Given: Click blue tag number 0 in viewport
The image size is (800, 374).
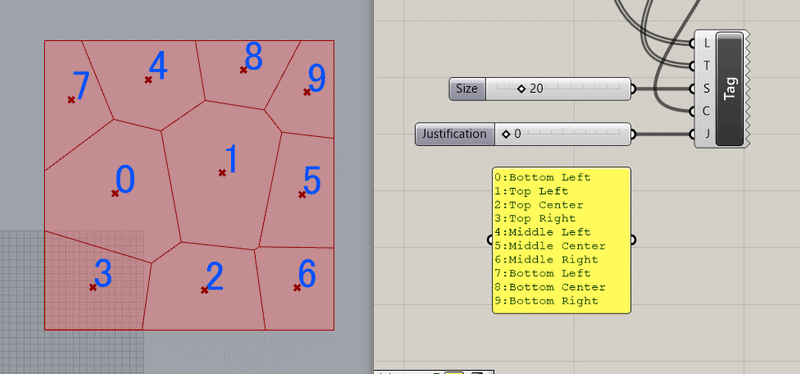Looking at the screenshot, I should point(125,179).
